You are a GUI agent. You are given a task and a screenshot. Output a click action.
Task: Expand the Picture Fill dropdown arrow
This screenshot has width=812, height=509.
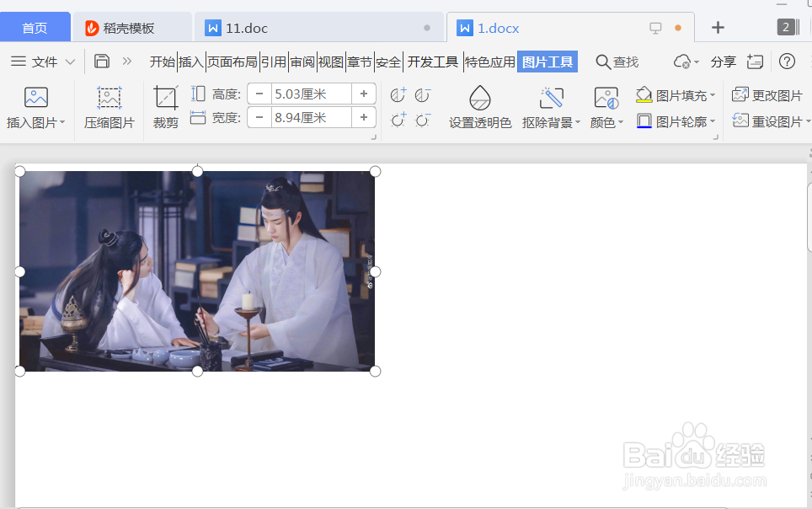click(713, 95)
